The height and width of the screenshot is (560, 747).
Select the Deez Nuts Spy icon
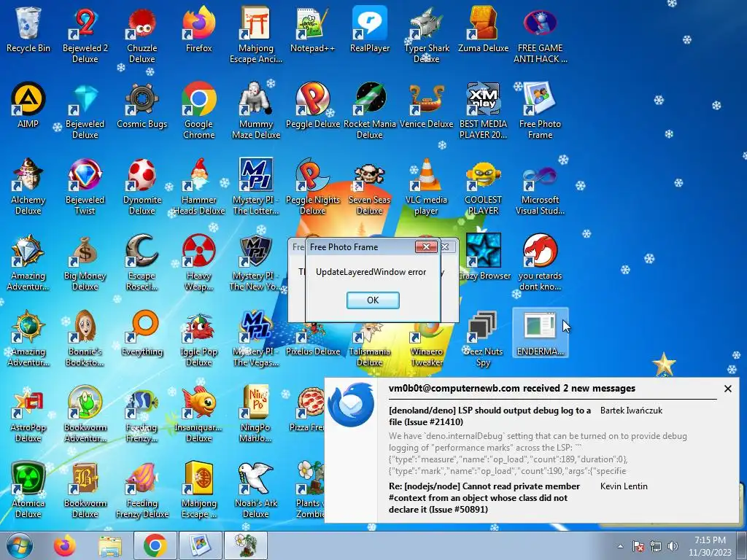483,339
